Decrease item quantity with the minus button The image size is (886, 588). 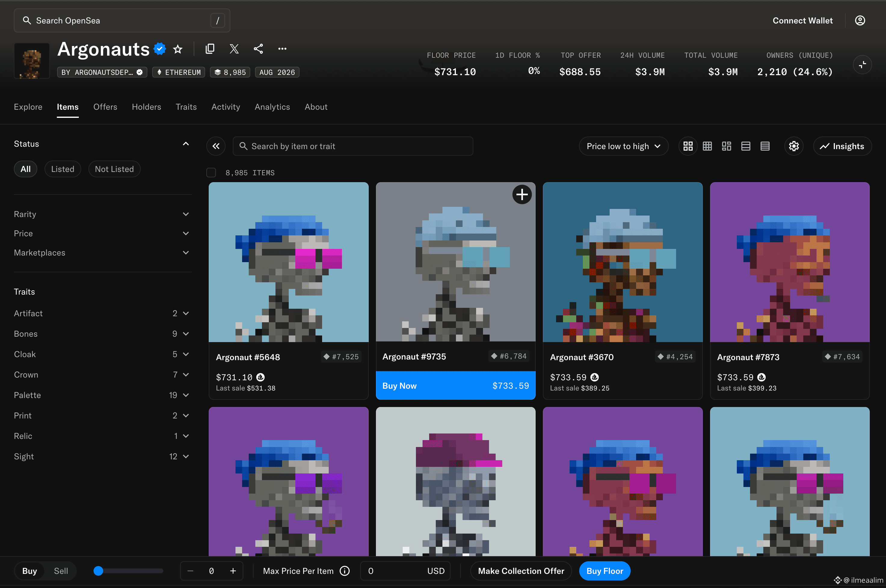tap(190, 571)
